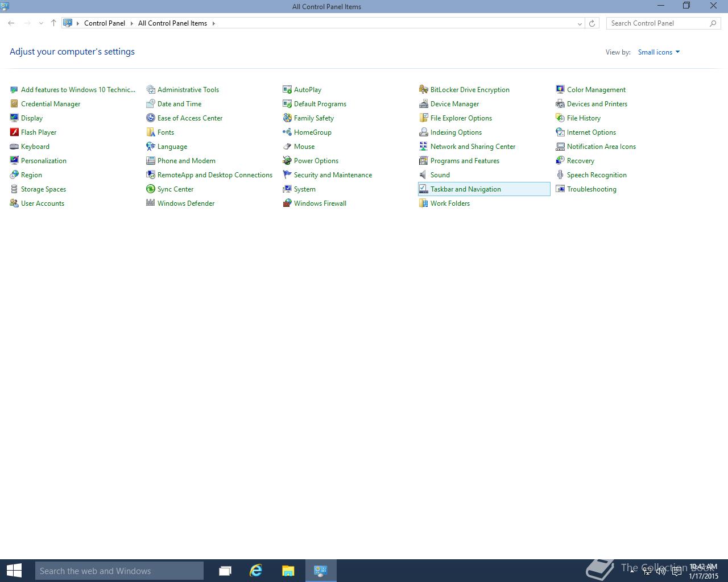Click the Back navigation arrow

11,23
